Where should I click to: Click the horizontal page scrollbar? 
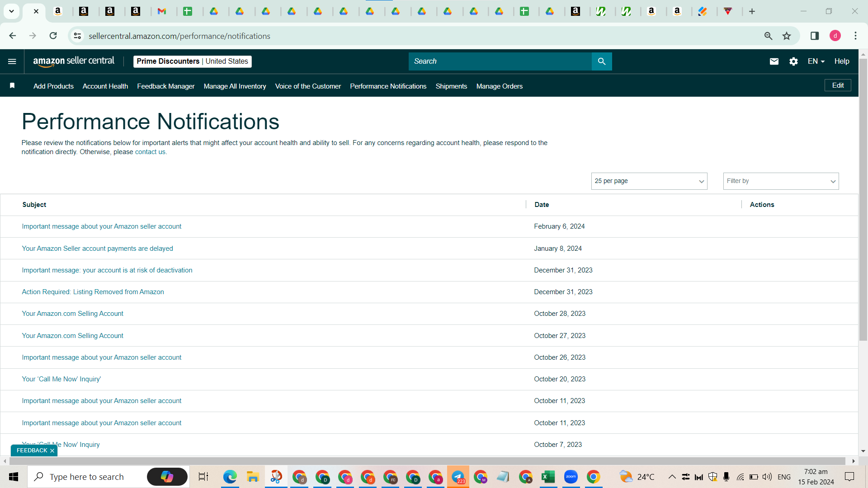(427, 461)
